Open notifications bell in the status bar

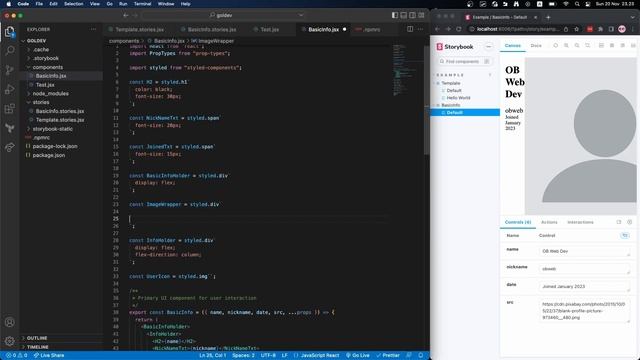(x=421, y=355)
